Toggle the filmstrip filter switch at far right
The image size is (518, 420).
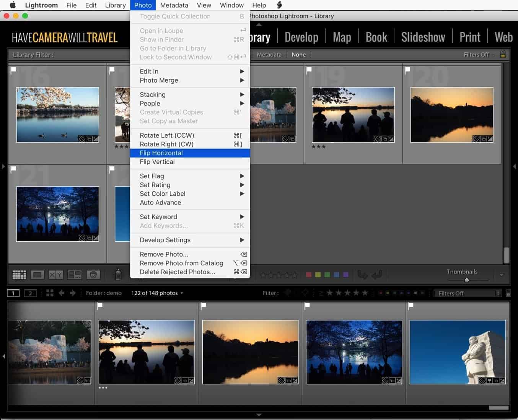(x=508, y=293)
